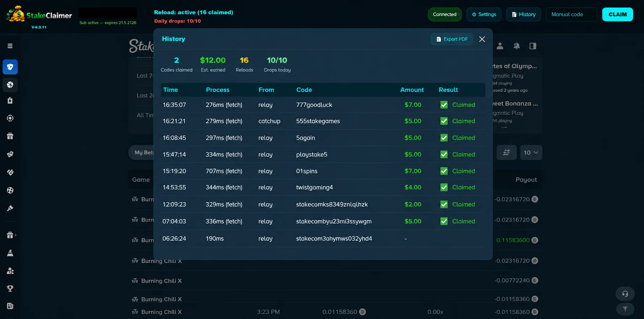Click the Payout column header behind dialog

click(526, 180)
